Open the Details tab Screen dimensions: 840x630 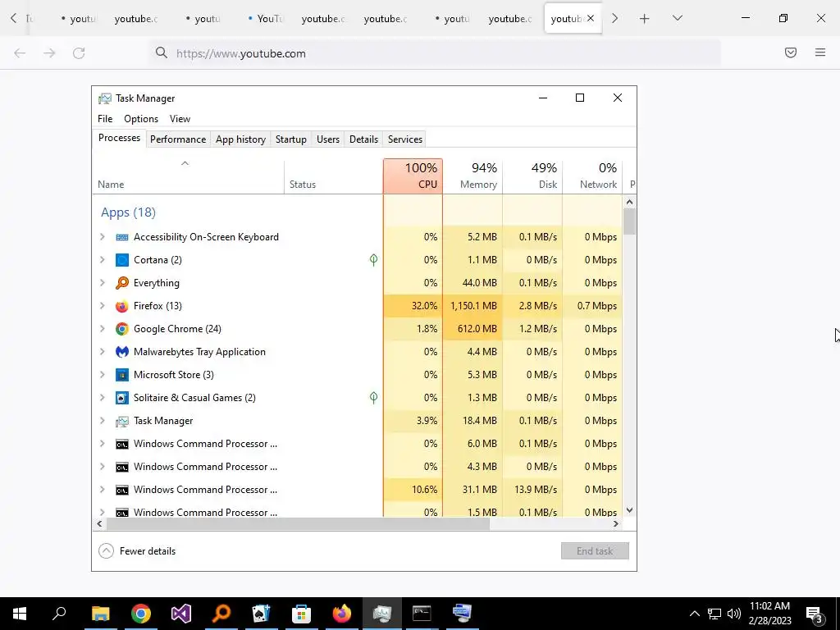tap(363, 139)
